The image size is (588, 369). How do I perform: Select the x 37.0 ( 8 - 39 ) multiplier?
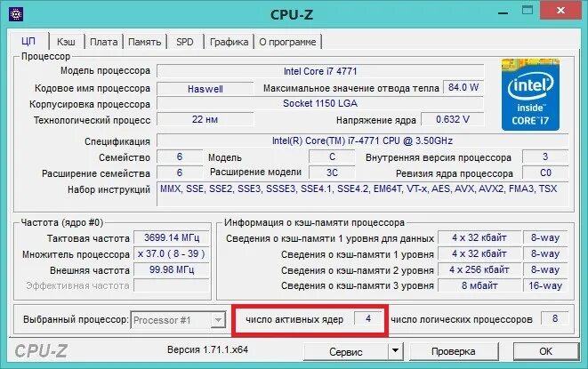click(x=172, y=254)
